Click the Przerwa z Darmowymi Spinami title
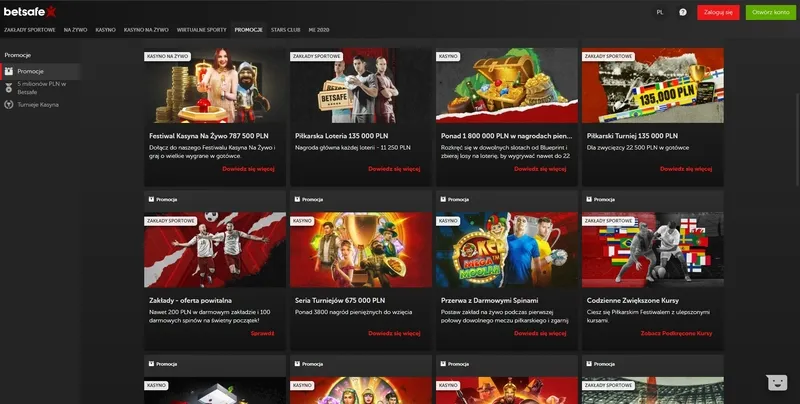The image size is (800, 404). point(489,300)
